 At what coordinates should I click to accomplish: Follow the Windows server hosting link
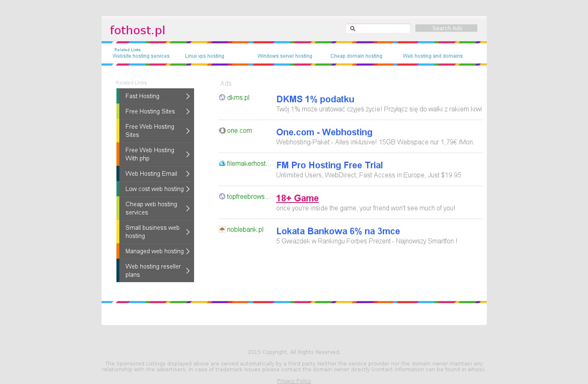[285, 56]
